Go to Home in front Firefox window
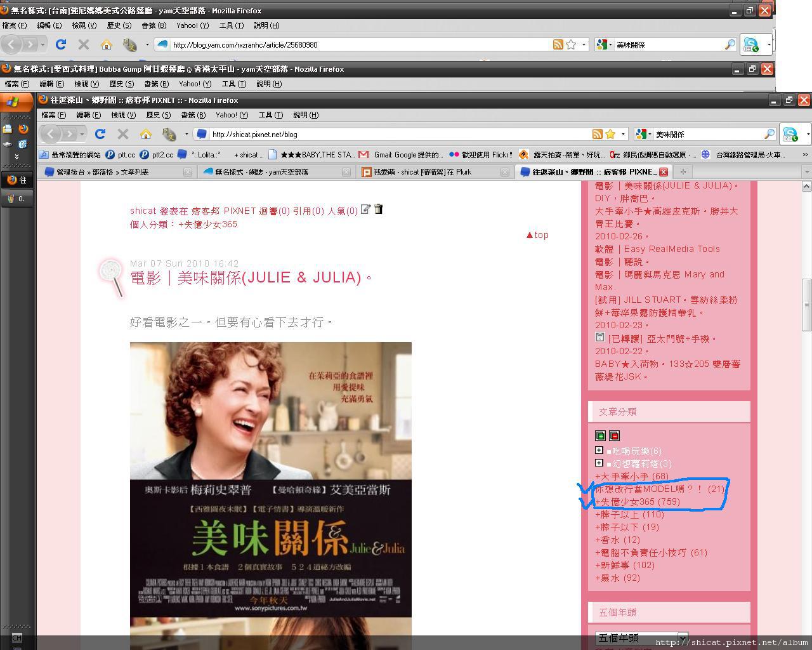 (146, 134)
